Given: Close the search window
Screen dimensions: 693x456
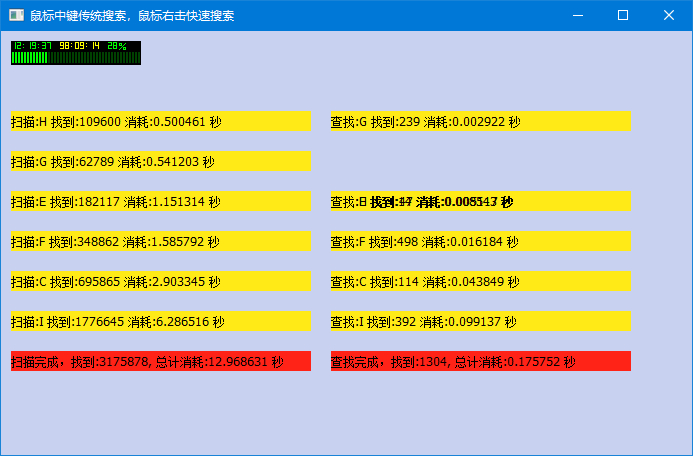Looking at the screenshot, I should pyautogui.click(x=669, y=15).
